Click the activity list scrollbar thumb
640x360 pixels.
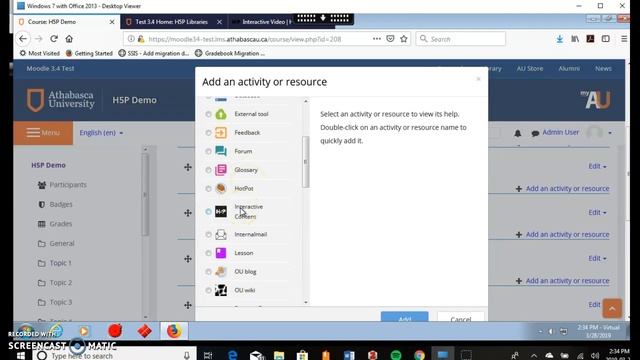click(x=305, y=162)
